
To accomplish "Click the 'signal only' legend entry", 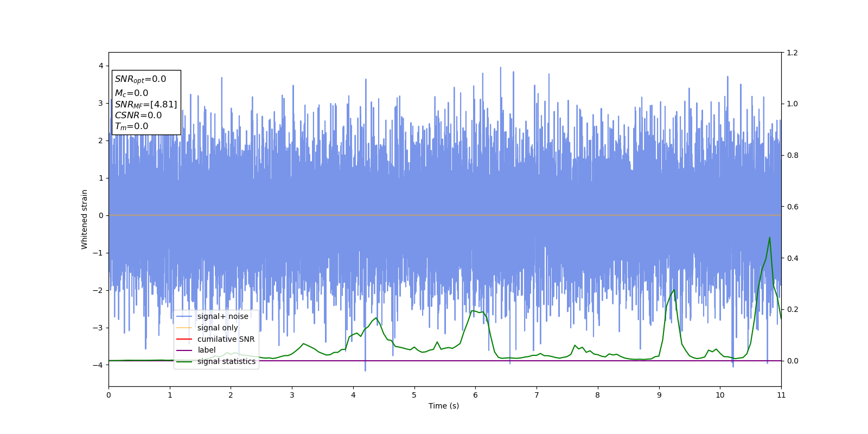I will (218, 328).
